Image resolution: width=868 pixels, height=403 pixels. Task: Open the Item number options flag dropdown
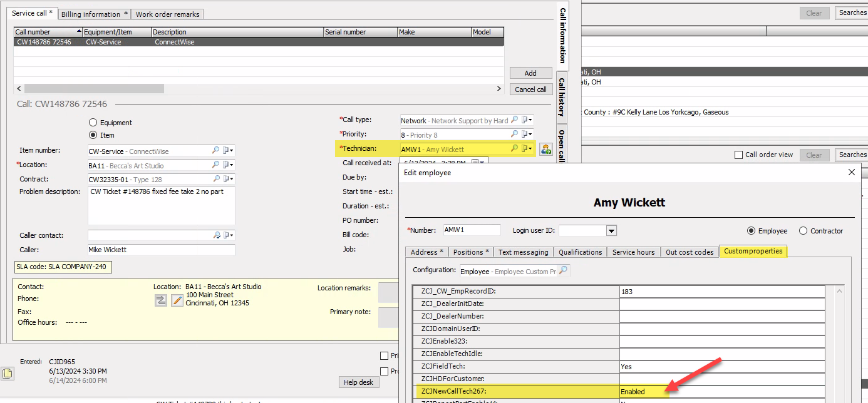[x=229, y=151]
